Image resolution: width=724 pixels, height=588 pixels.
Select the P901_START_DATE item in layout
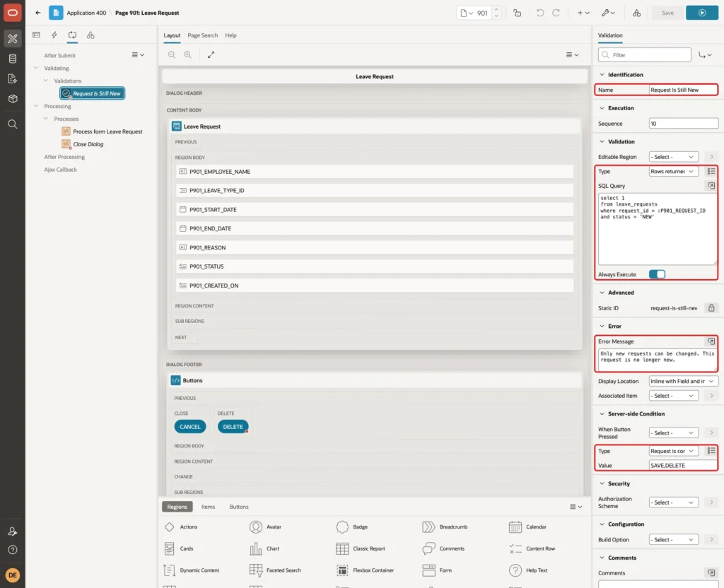click(x=375, y=209)
